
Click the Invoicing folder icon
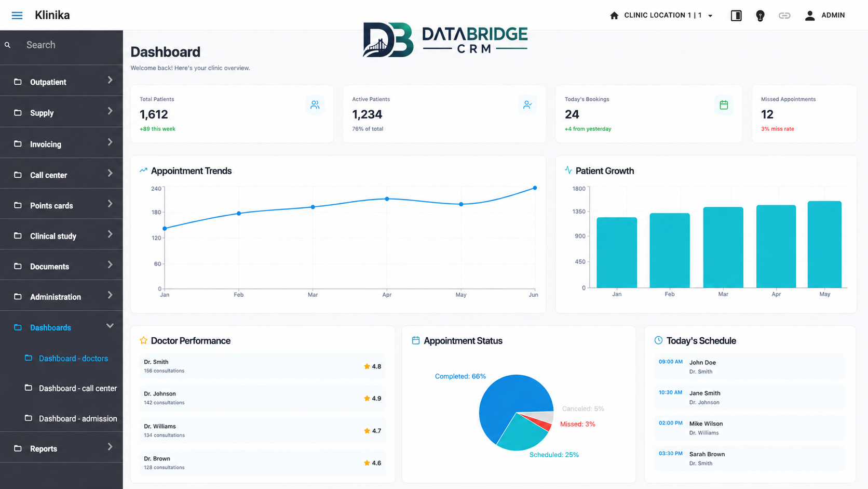coord(18,143)
